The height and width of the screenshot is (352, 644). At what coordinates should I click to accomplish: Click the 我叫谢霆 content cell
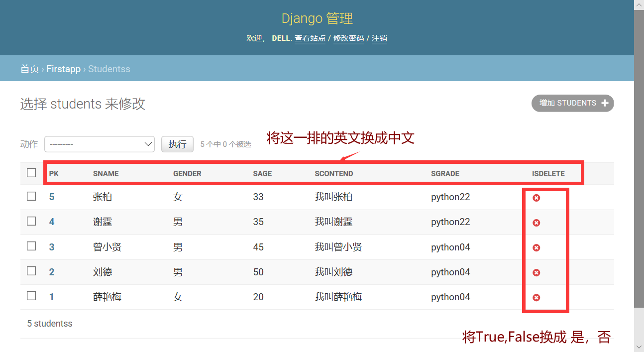(333, 222)
